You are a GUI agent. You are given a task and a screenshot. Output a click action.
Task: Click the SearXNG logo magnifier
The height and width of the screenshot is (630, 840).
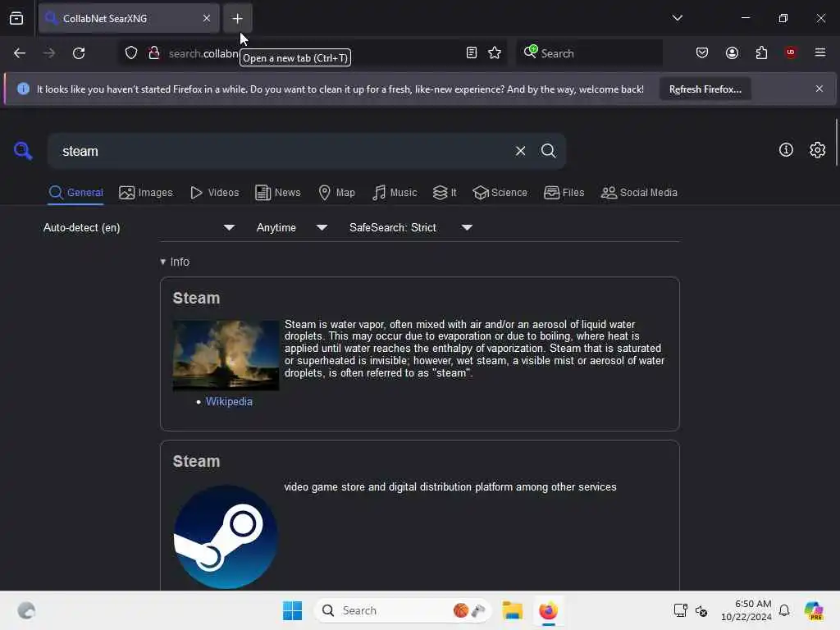coord(23,151)
